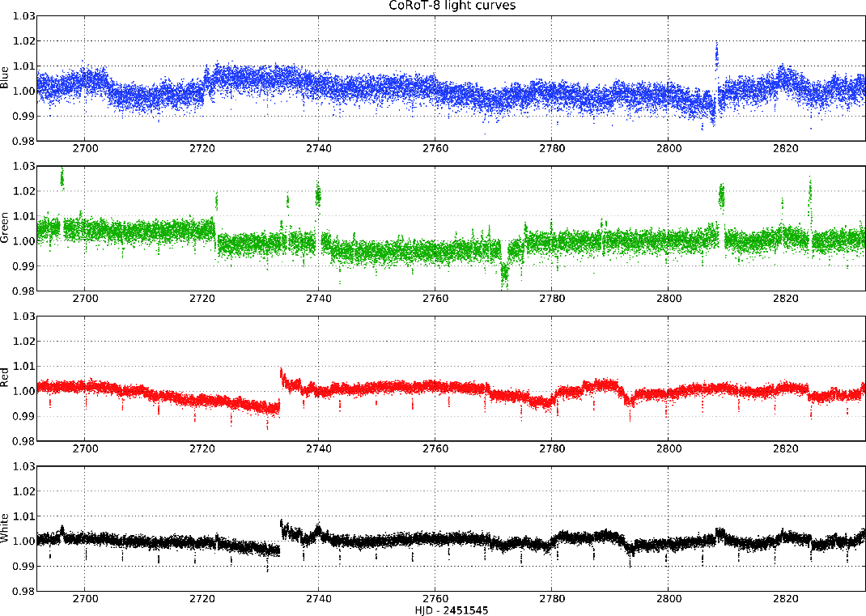Select the "Green" y-axis label
Screen dimensions: 866x616
[x=6, y=228]
